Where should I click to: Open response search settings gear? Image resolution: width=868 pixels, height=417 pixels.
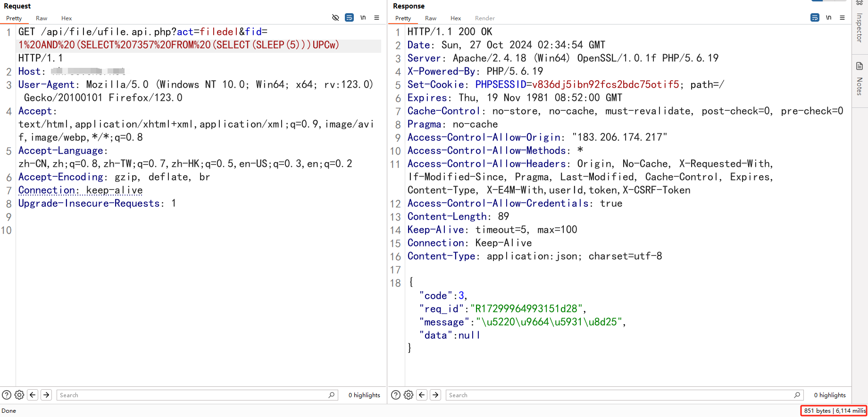(409, 395)
